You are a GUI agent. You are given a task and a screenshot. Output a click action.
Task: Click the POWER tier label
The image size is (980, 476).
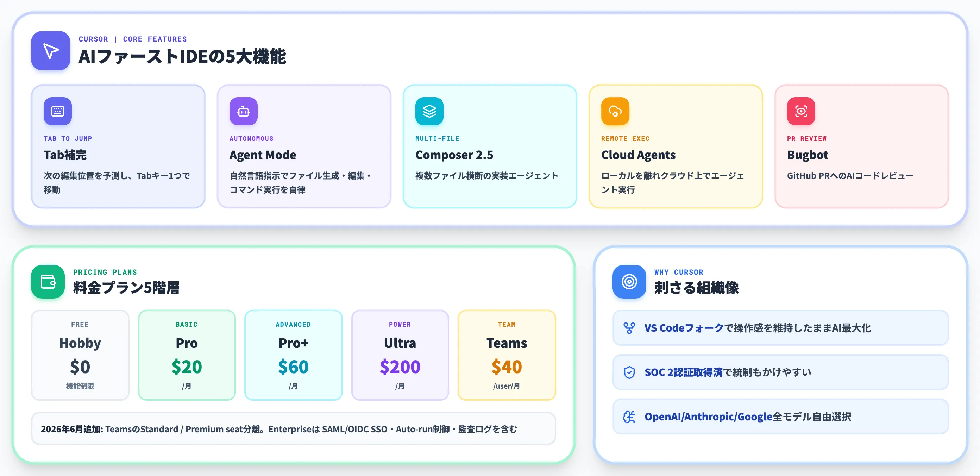tap(400, 324)
